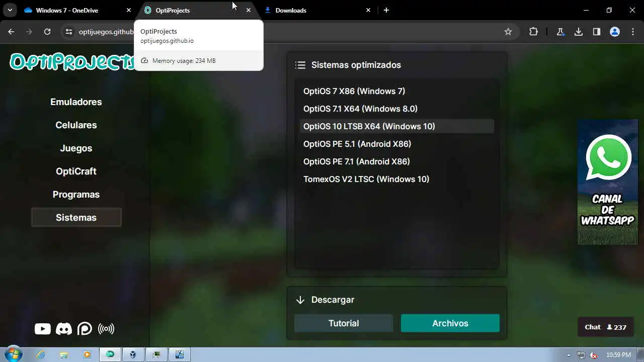This screenshot has height=362, width=644.
Task: View site information icon in address bar
Action: (69, 32)
